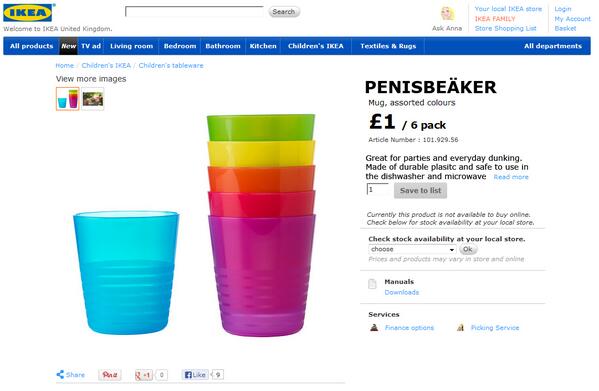The height and width of the screenshot is (391, 599).
Task: Like the product with the Facebook button
Action: pos(195,375)
